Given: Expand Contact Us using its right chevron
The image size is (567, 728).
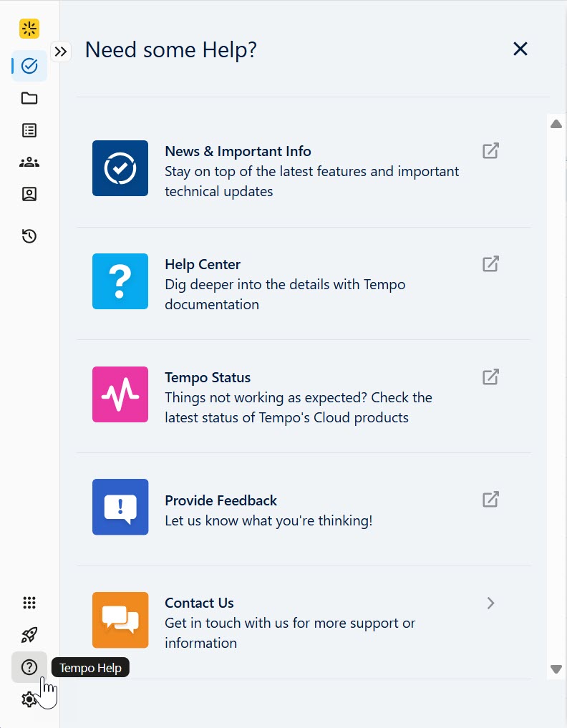Looking at the screenshot, I should (x=490, y=603).
